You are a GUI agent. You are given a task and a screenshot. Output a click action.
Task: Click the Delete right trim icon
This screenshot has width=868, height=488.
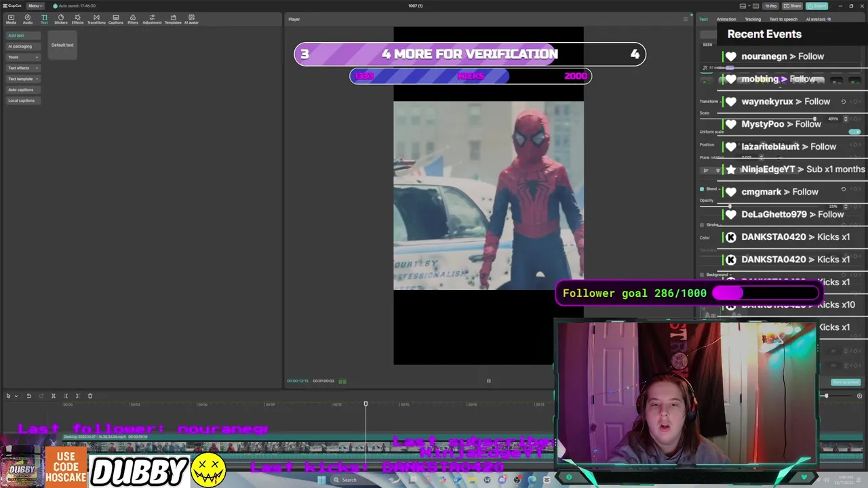click(77, 396)
